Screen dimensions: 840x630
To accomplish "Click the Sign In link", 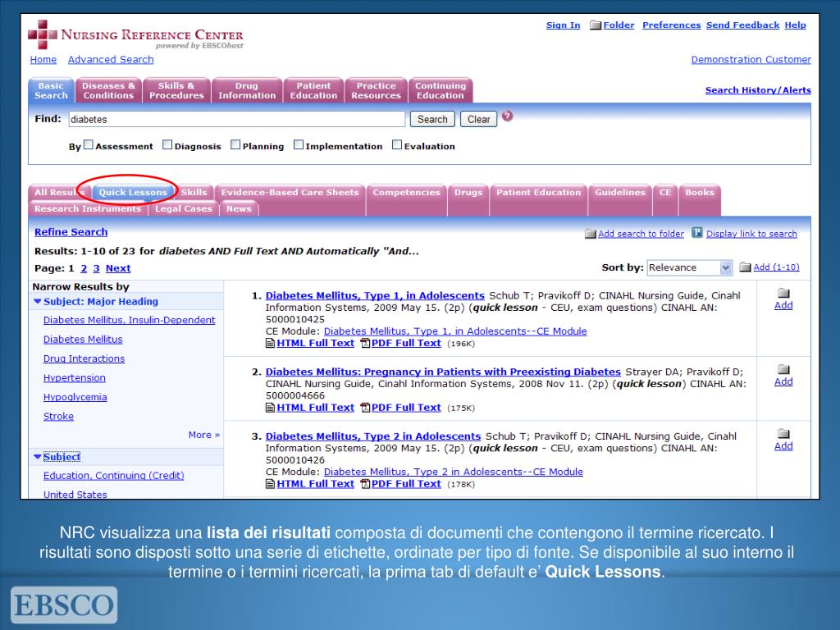I will click(x=563, y=25).
